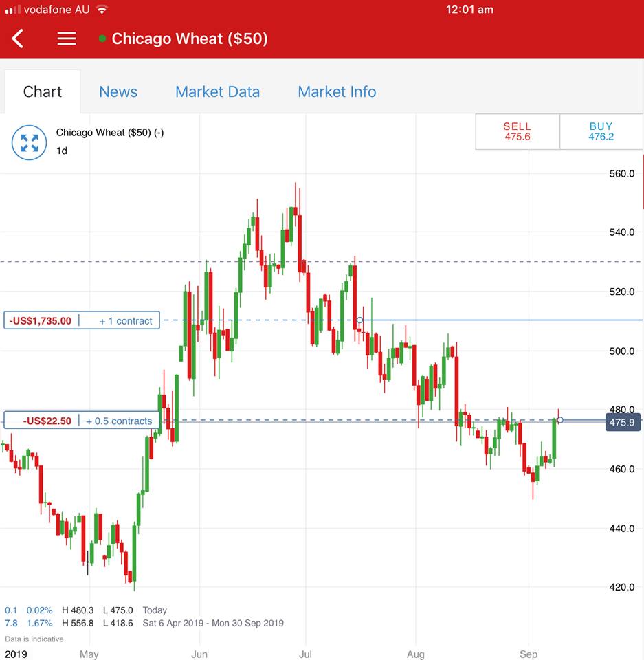Viewport: 644px width, 660px height.
Task: Open the hamburger menu
Action: tap(67, 38)
